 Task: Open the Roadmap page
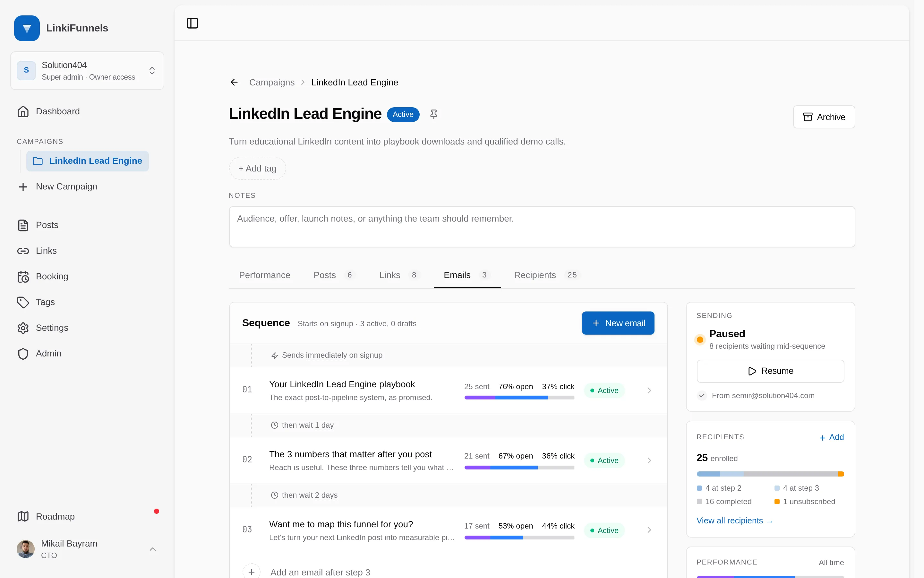click(x=88, y=516)
